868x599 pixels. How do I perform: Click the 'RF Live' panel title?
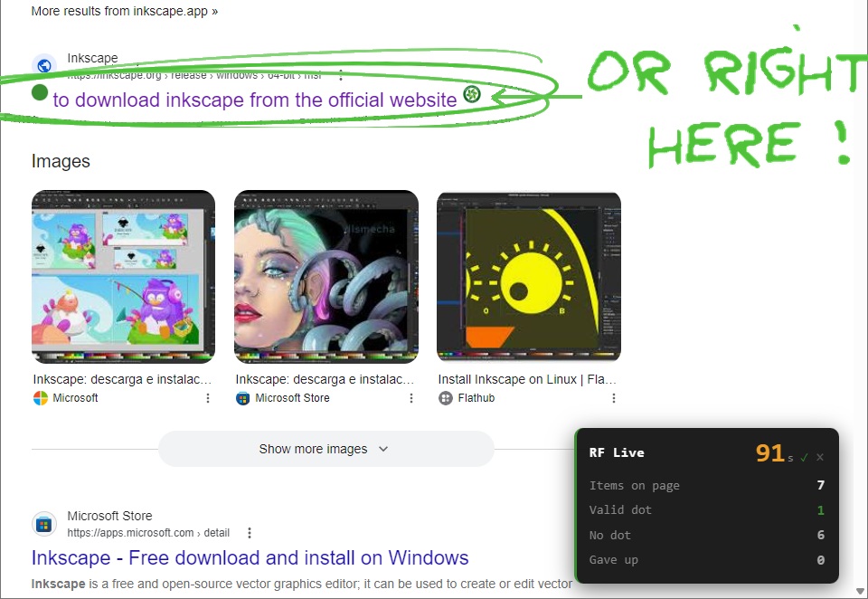617,452
